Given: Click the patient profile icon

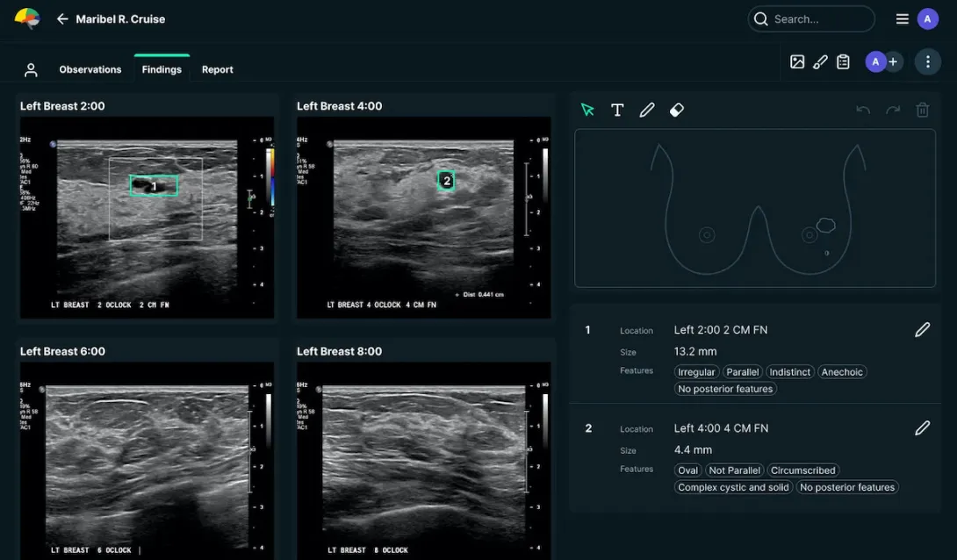Looking at the screenshot, I should pyautogui.click(x=31, y=68).
